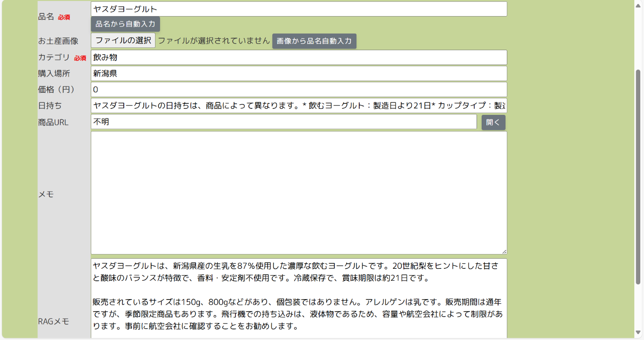Image resolution: width=644 pixels, height=340 pixels.
Task: Focus the 商品URL field showing 不明
Action: [x=283, y=122]
